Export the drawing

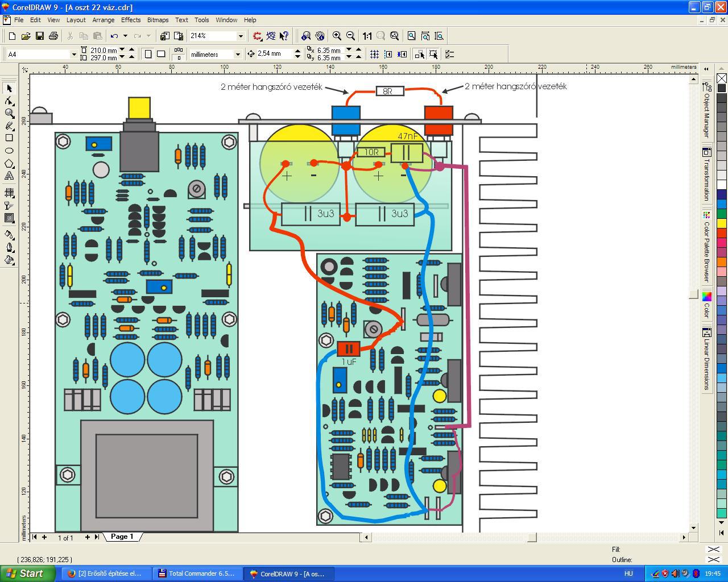178,36
